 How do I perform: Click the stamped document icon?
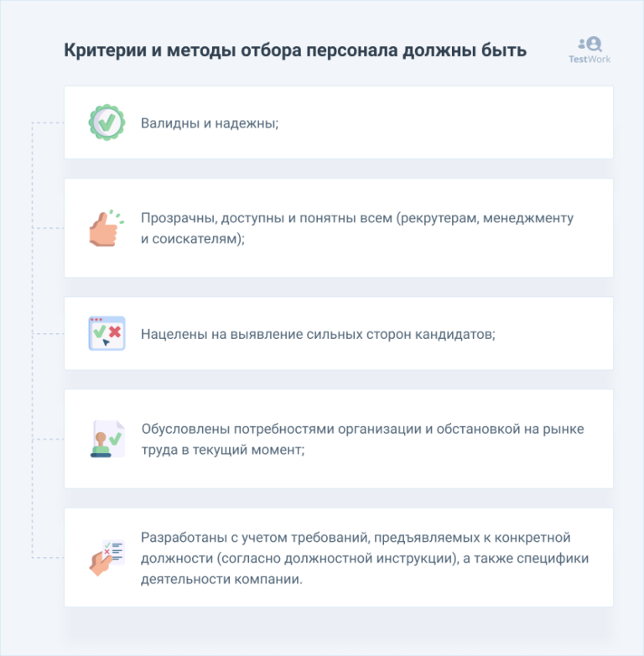tap(106, 439)
